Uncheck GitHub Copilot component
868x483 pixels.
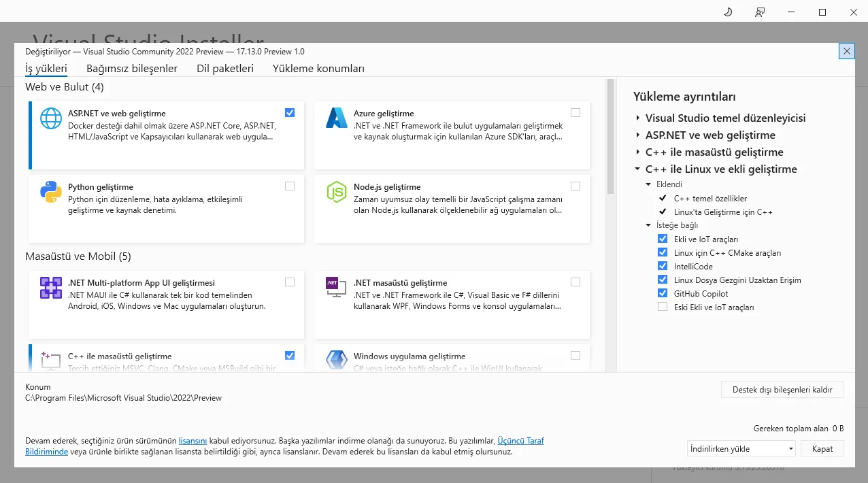[663, 293]
